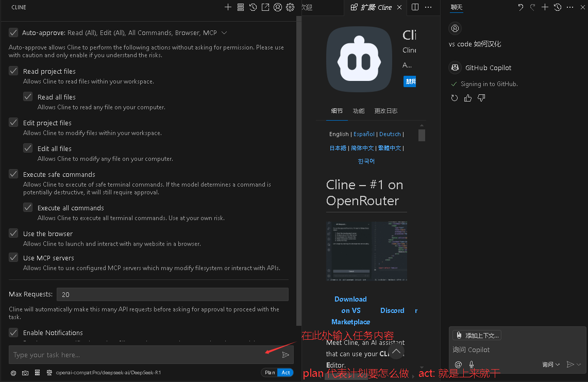This screenshot has height=382, width=588.
Task: Switch Cline to Act mode
Action: click(x=285, y=373)
